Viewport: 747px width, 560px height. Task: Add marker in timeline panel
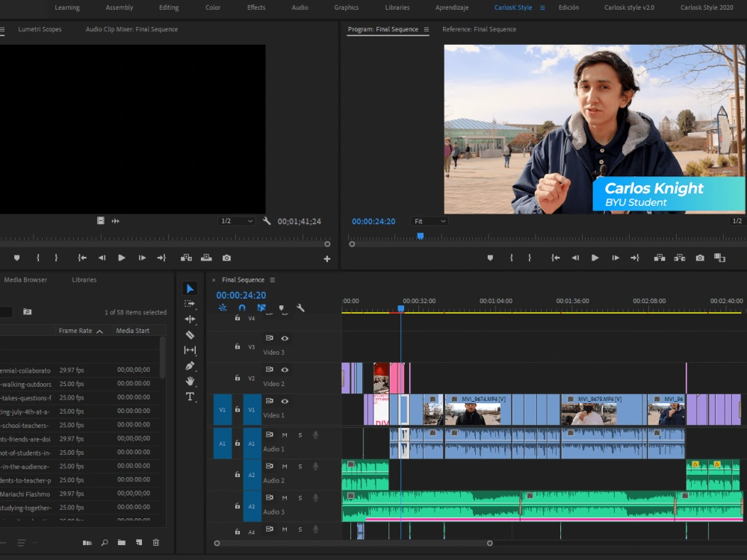click(x=281, y=308)
